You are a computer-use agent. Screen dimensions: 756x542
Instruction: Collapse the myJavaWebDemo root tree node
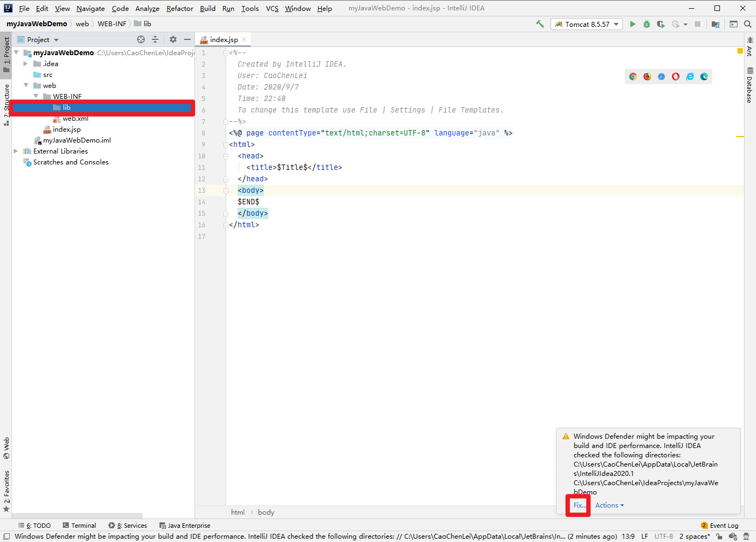16,52
